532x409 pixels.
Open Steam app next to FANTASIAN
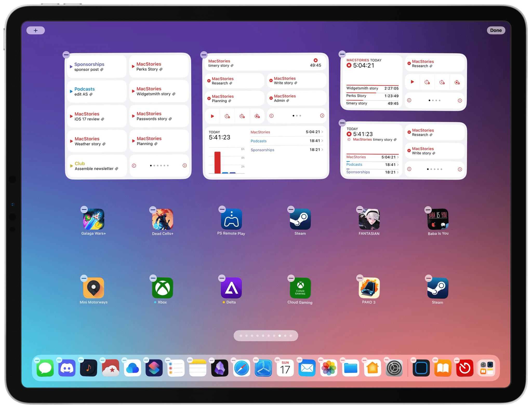coord(300,219)
